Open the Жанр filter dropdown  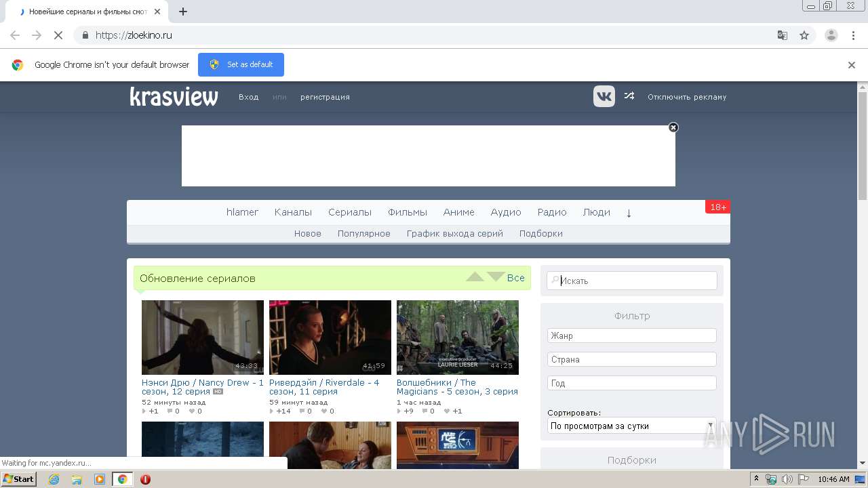(632, 335)
